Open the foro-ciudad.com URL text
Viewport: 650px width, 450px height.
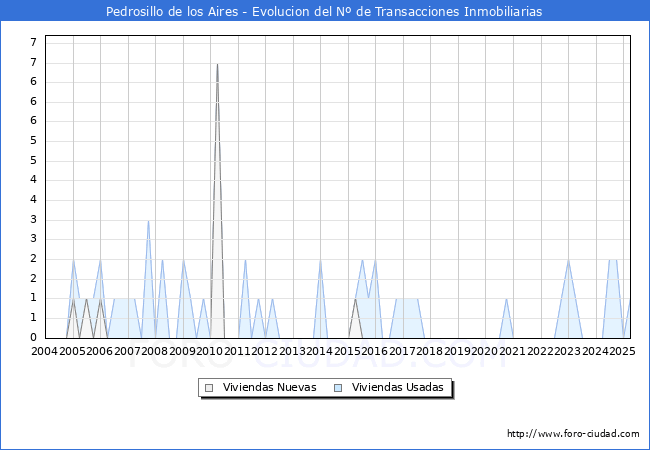coord(573,433)
